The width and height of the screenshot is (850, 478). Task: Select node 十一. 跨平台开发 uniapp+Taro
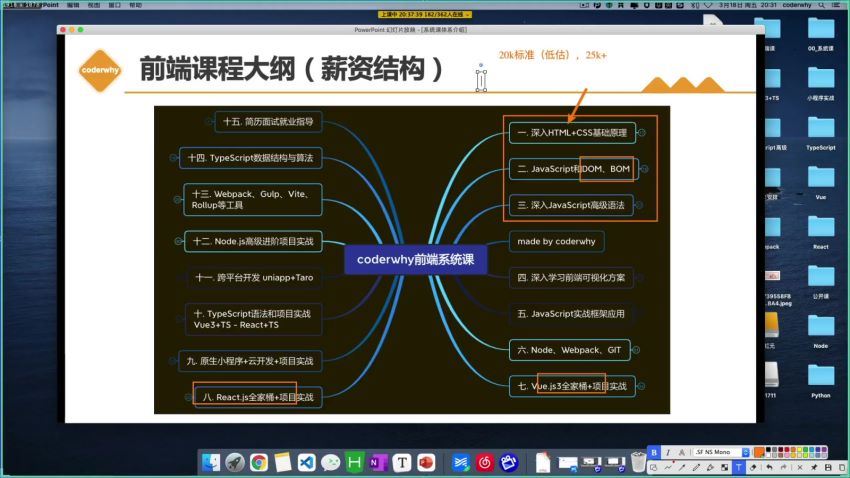pos(254,277)
